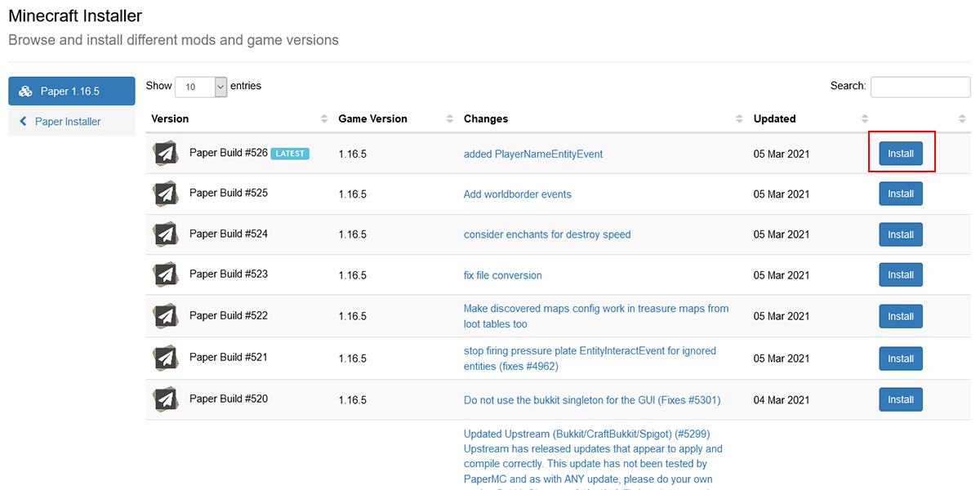
Task: Click the Paper icon for Build #522
Action: click(166, 316)
